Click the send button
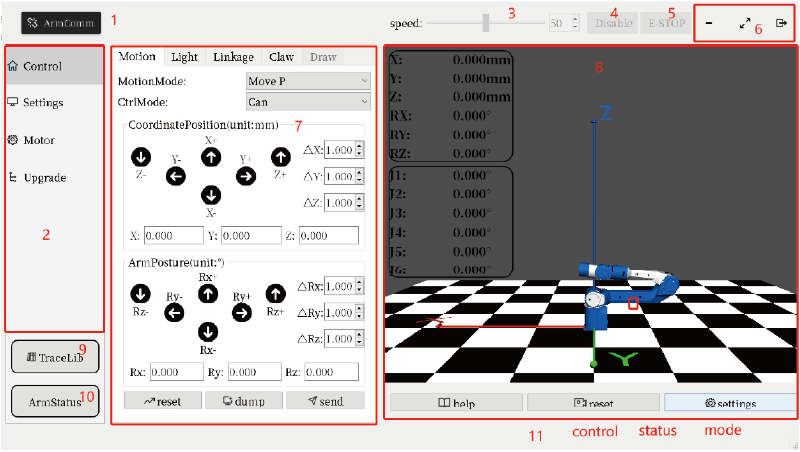The image size is (800, 452). pos(325,400)
